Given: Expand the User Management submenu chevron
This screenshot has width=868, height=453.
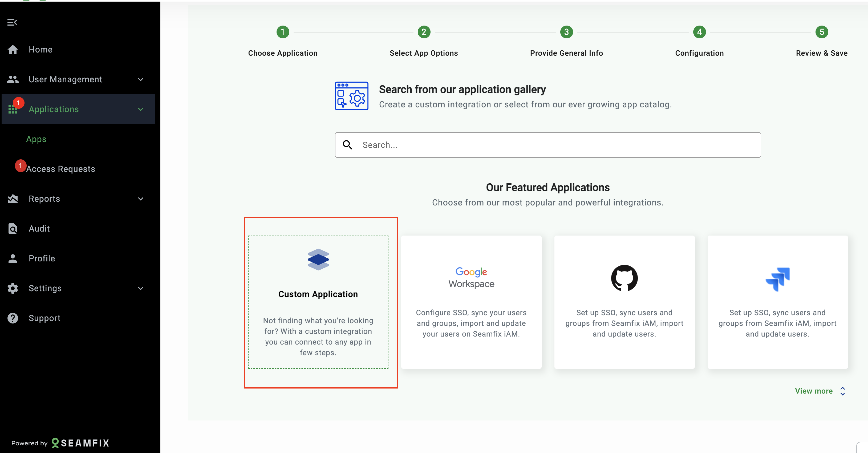Looking at the screenshot, I should point(141,80).
